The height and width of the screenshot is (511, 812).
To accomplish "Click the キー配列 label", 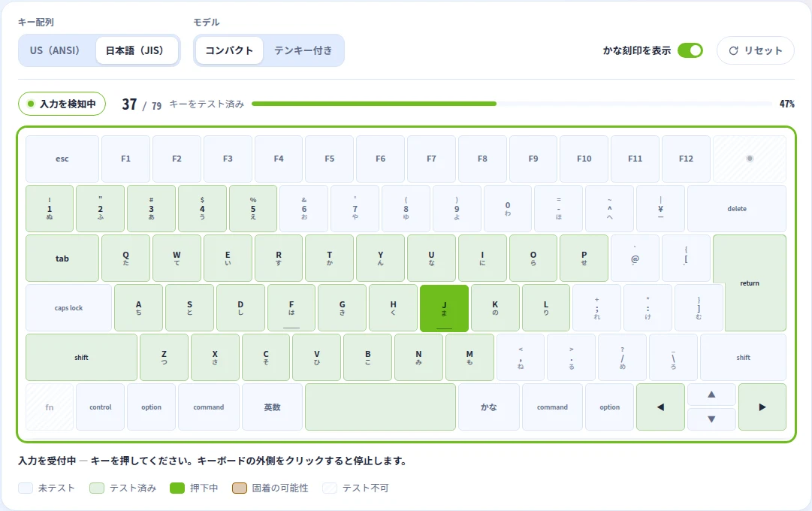I will click(x=36, y=23).
